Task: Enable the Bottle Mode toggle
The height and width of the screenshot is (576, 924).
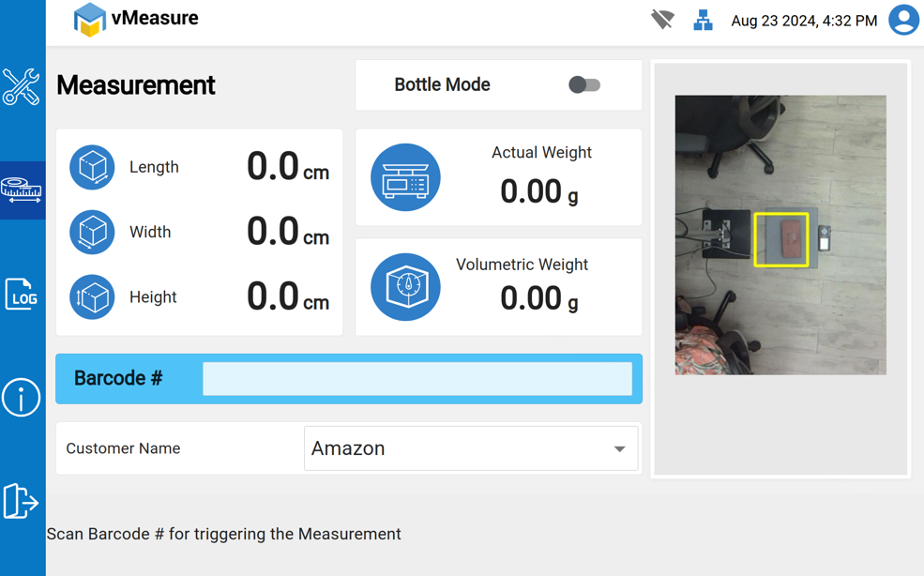Action: click(584, 85)
